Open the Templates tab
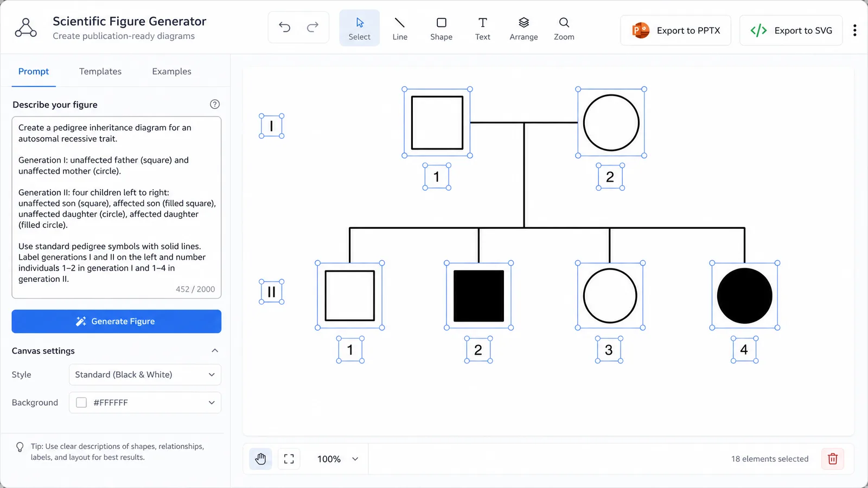 (x=100, y=72)
